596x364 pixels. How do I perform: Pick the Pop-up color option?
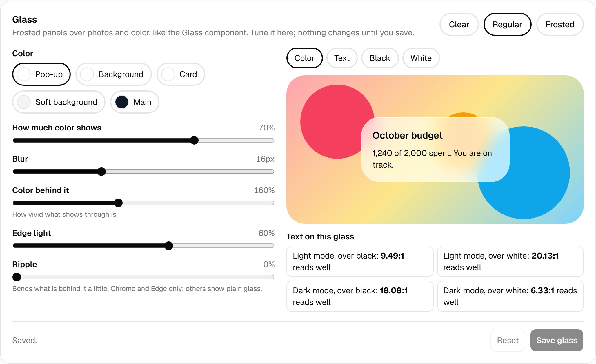41,74
